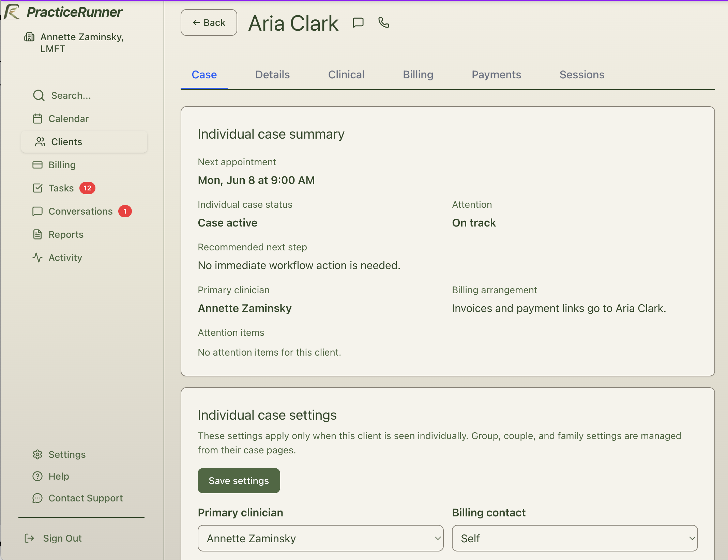The width and height of the screenshot is (728, 560).
Task: Click 'No immediate workflow action is needed.' text
Action: 299,265
